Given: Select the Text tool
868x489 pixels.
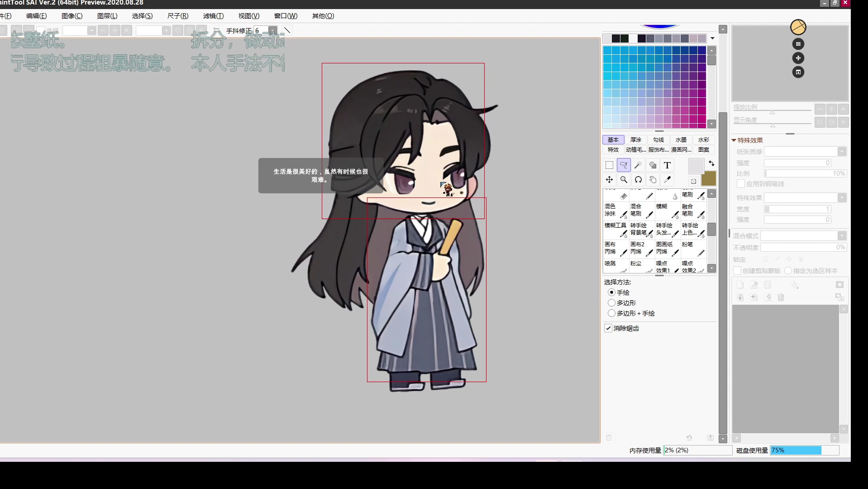Looking at the screenshot, I should [667, 165].
